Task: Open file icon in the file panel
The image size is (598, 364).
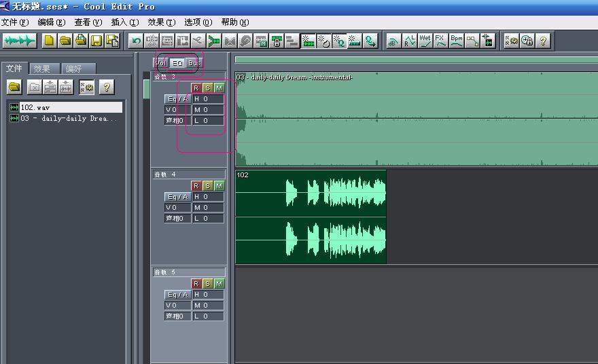Action: pos(14,88)
